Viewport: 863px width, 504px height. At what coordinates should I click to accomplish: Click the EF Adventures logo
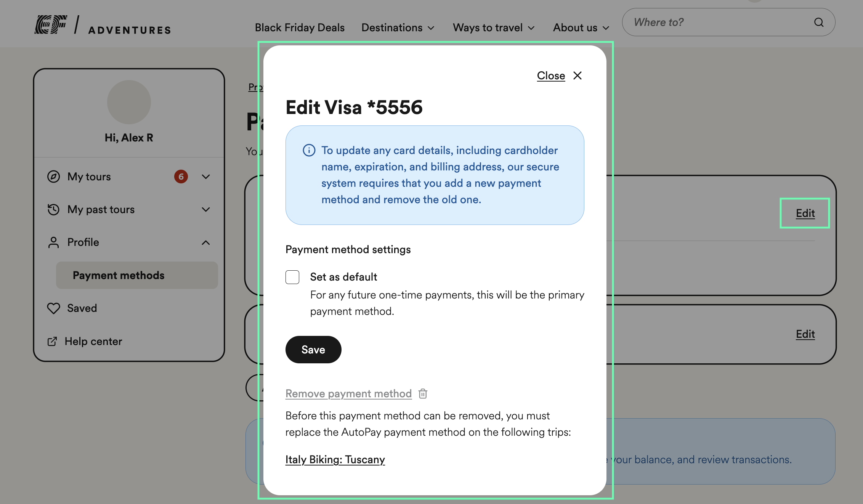click(x=103, y=25)
